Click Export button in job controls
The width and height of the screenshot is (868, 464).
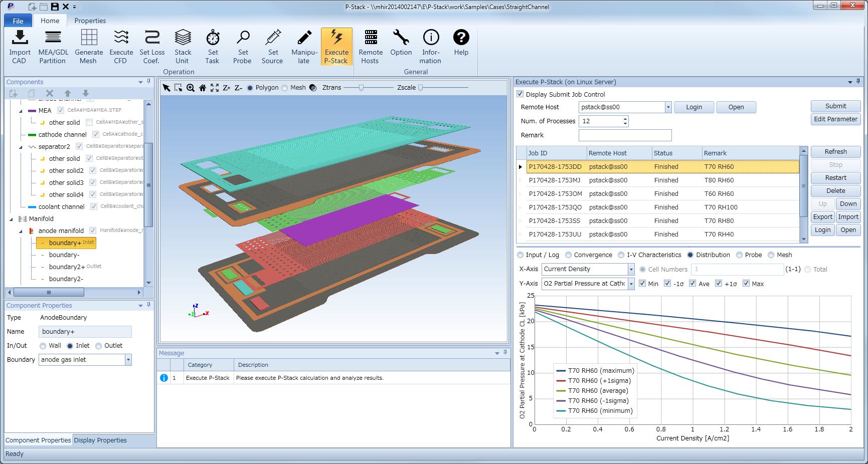[x=822, y=217]
